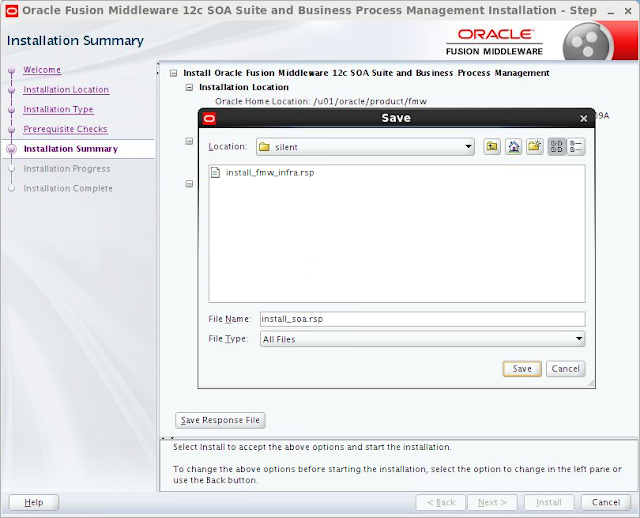The image size is (640, 518).
Task: Go up one folder level in Save dialog
Action: click(492, 147)
